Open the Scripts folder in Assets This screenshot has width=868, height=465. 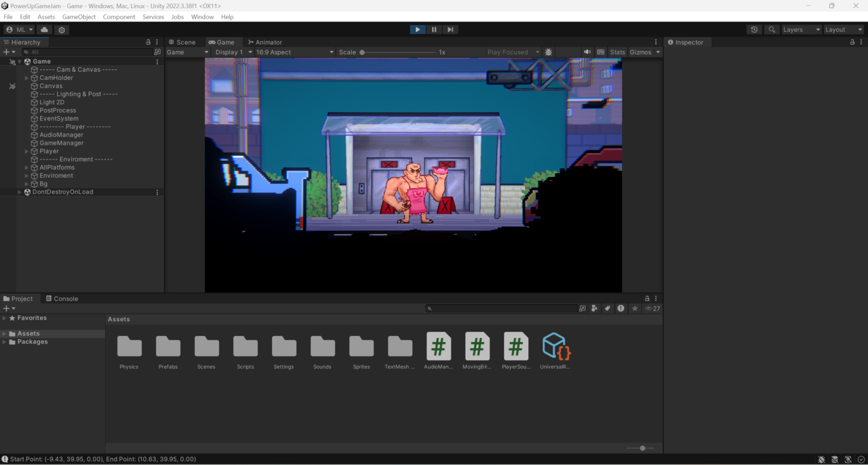[x=245, y=352]
